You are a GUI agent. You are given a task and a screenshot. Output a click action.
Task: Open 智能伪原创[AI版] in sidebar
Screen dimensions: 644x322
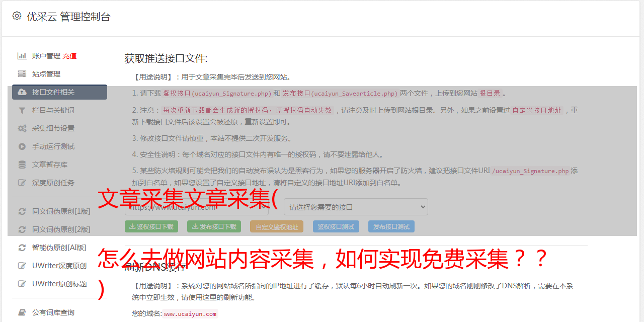[x=59, y=248]
